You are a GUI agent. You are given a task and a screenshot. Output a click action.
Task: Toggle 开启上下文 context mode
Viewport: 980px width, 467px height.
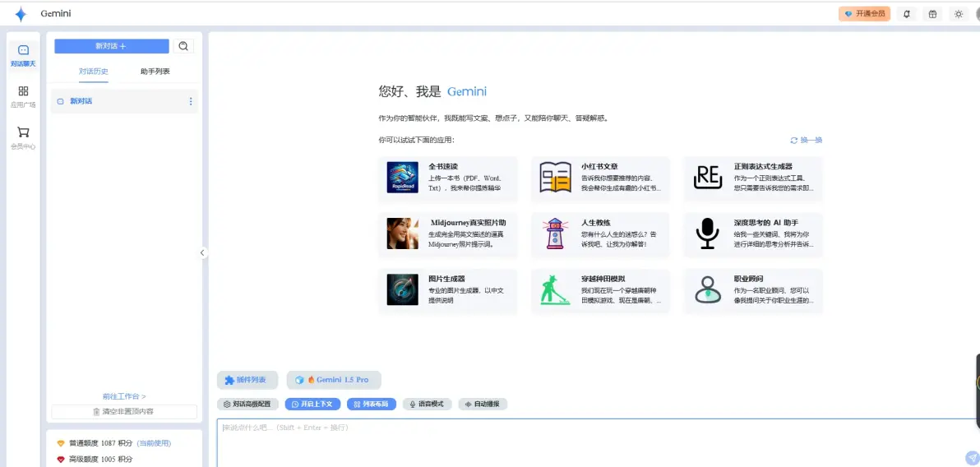(x=312, y=404)
